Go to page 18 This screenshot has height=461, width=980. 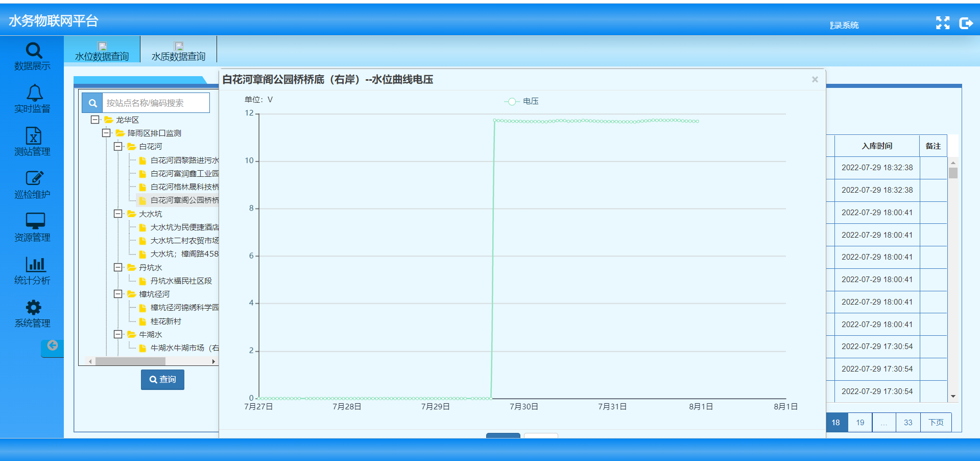click(x=836, y=422)
